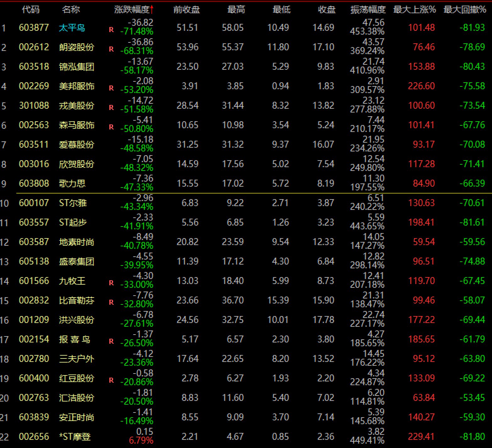Select stock name 欣贺股份
The height and width of the screenshot is (448, 492).
[x=77, y=164]
